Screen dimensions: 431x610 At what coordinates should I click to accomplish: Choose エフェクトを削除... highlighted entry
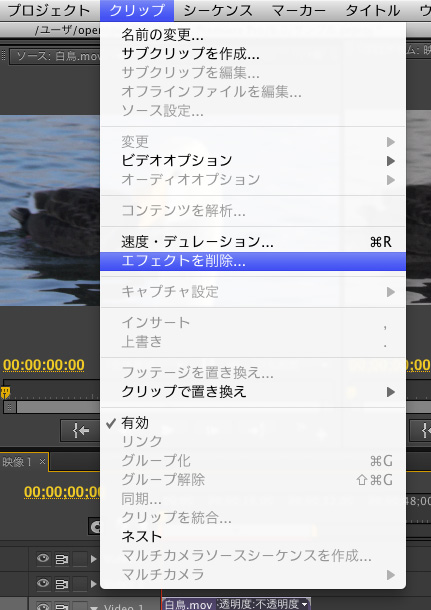253,261
